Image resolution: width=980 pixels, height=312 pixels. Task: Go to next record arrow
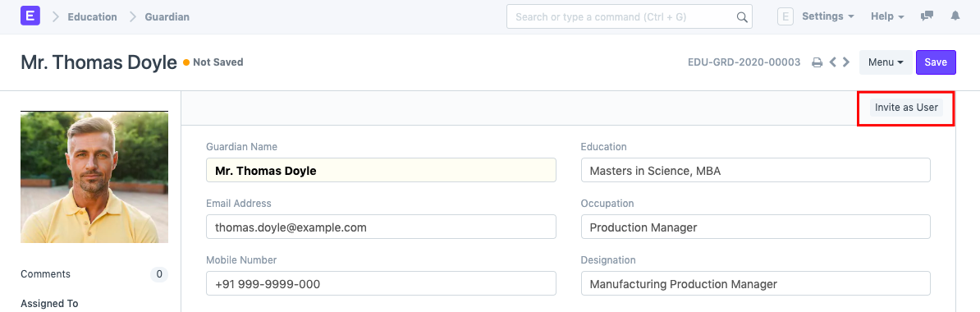[x=846, y=62]
